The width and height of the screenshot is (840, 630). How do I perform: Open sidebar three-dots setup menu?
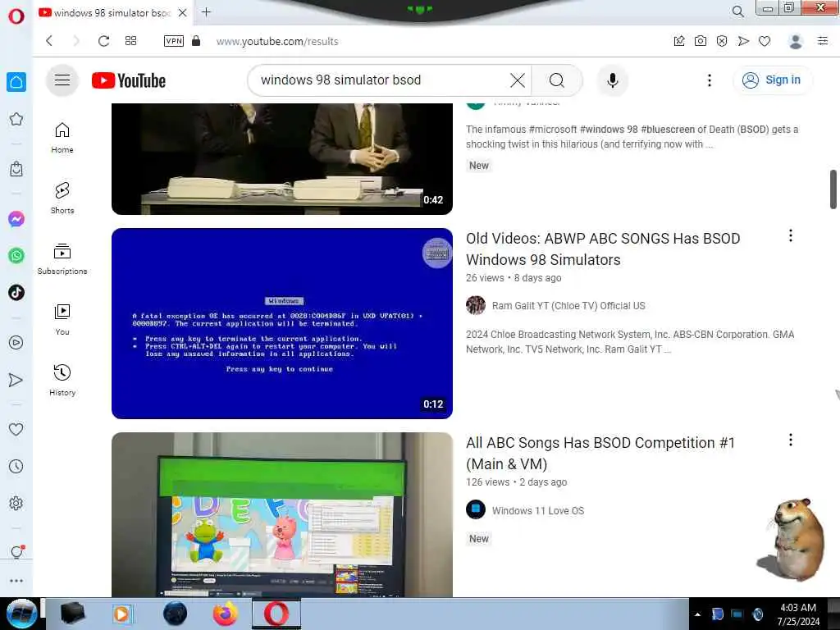(x=16, y=581)
